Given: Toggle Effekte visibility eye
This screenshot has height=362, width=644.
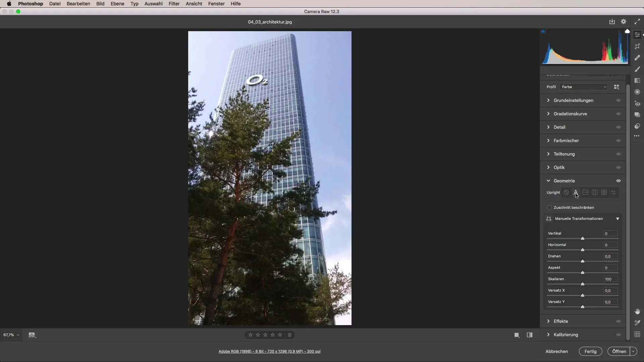Looking at the screenshot, I should tap(619, 321).
